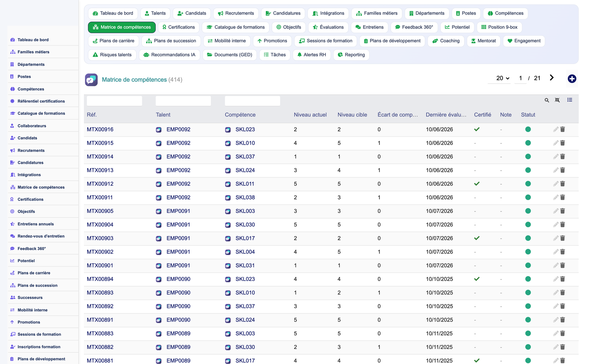Click the edit pencil for MTX00916
The width and height of the screenshot is (589, 364).
(x=556, y=129)
